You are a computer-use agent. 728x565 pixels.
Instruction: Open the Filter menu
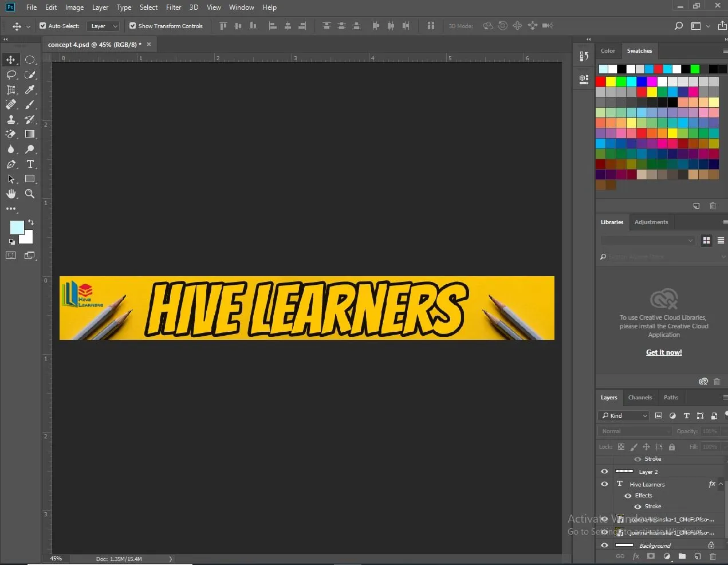coord(174,7)
